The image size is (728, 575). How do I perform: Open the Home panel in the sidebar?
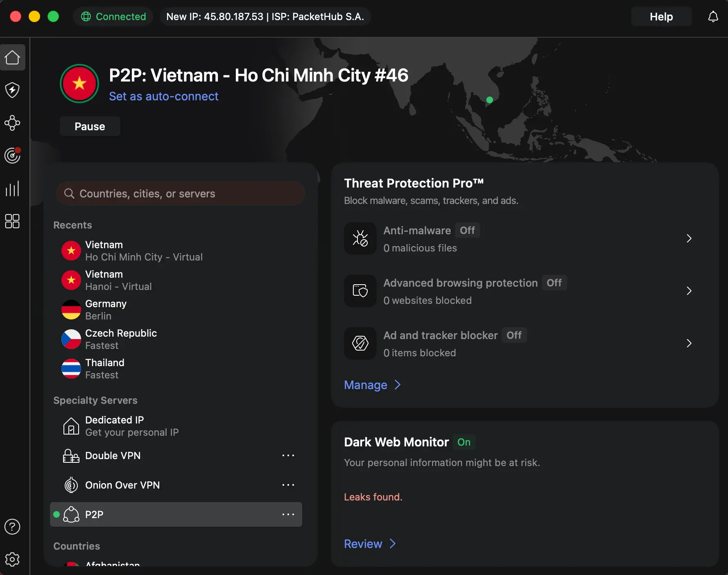13,57
